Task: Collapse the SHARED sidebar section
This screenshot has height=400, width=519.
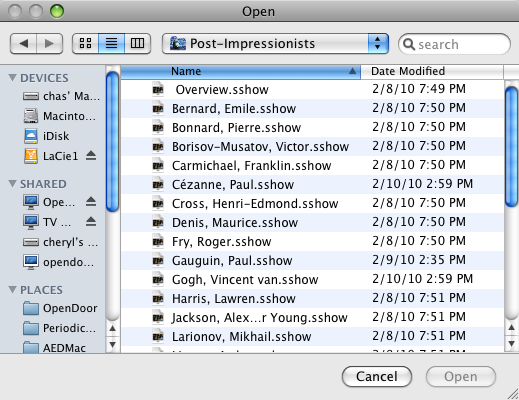Action: pos(12,184)
